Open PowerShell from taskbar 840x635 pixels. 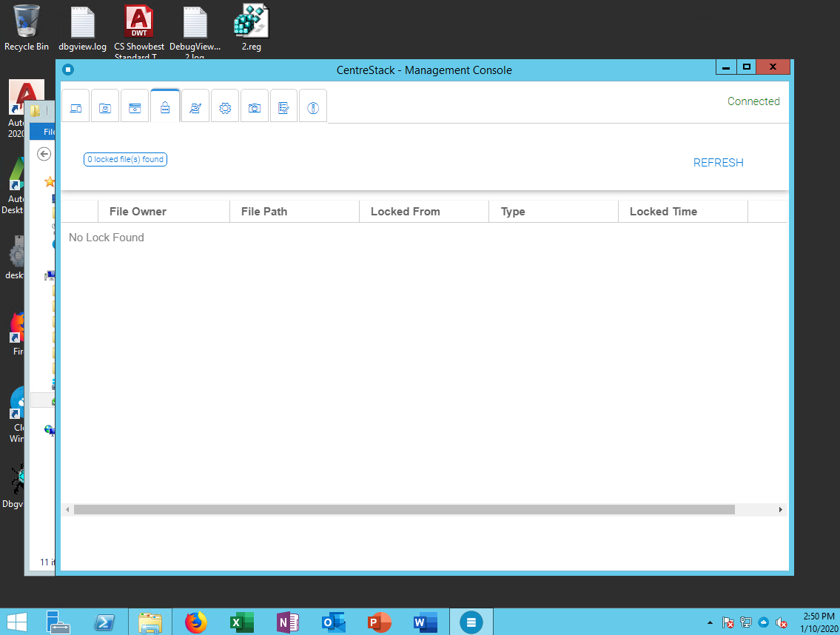coord(104,622)
